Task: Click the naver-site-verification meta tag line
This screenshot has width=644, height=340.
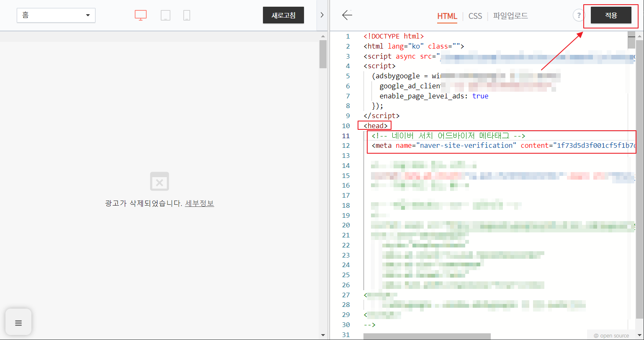Action: 503,146
